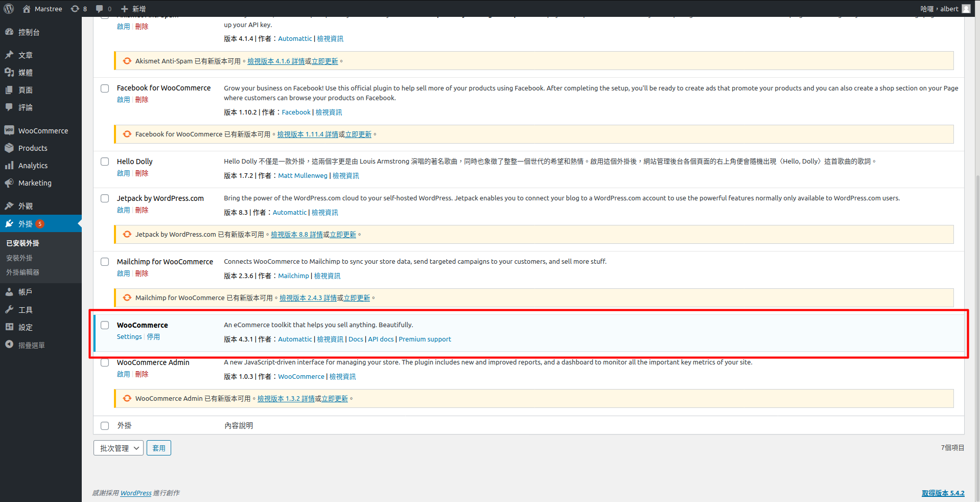The image size is (980, 502).
Task: Open the comments bubble icon in admin bar
Action: coord(100,9)
